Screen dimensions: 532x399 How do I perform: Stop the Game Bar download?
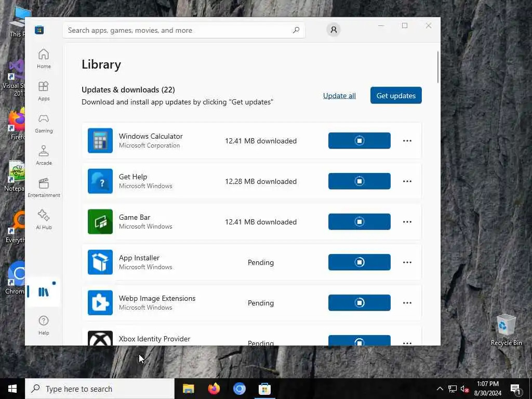pos(360,221)
